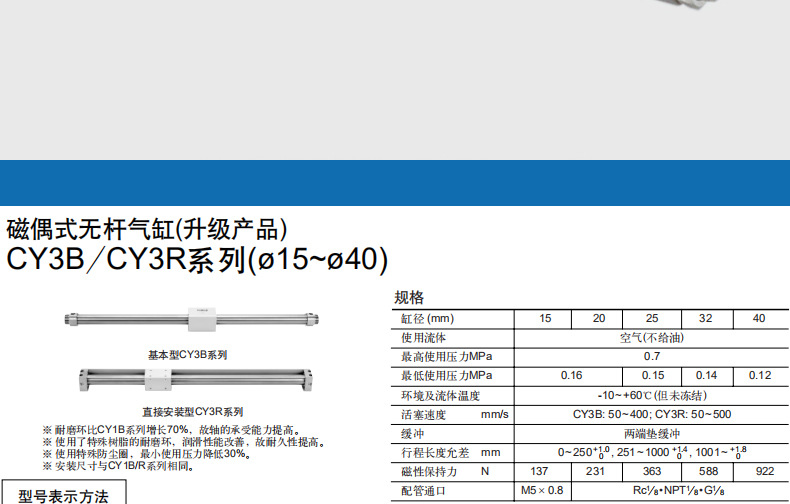Click the caption 基本型CY3B系列

point(187,355)
